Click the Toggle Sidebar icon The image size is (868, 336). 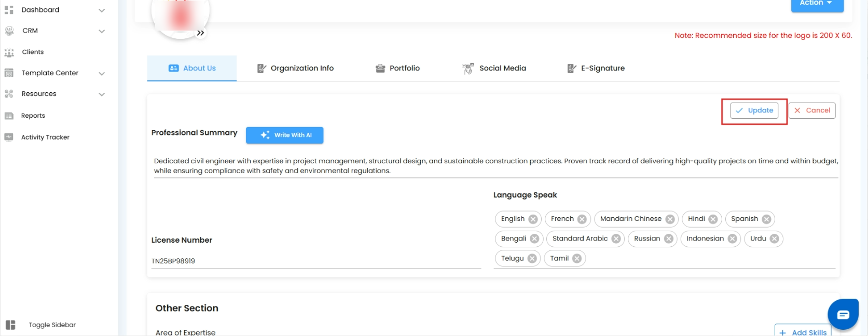coord(10,325)
